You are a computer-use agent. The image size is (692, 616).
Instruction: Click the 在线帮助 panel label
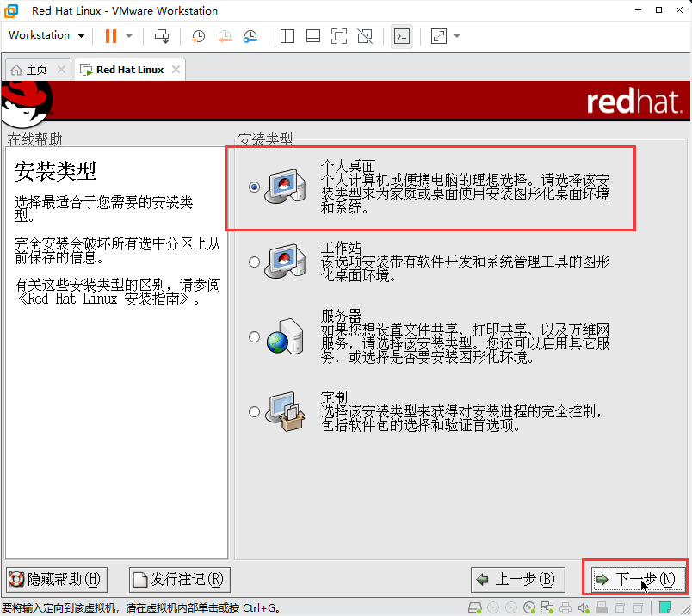pyautogui.click(x=35, y=139)
